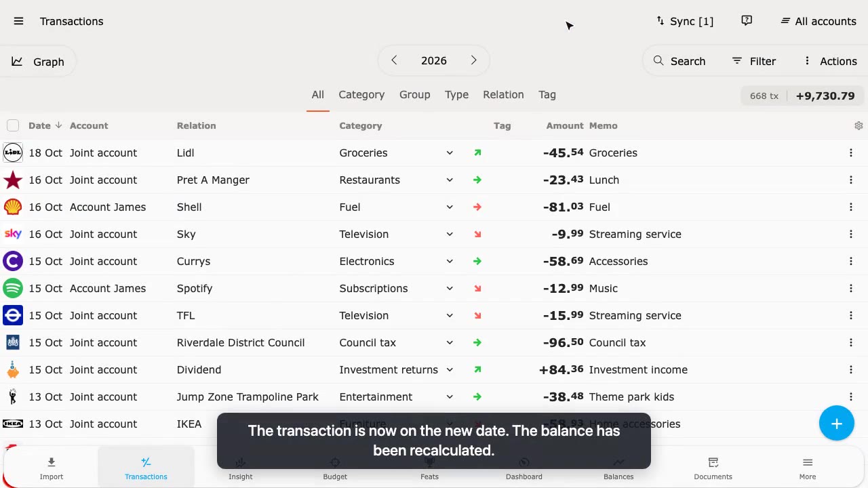
Task: Open More in bottom navigation
Action: click(808, 468)
